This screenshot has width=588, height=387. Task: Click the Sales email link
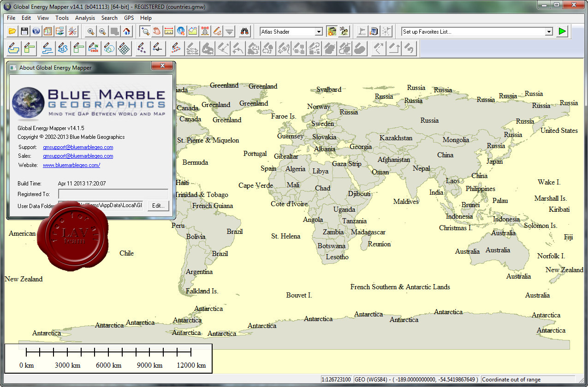78,156
